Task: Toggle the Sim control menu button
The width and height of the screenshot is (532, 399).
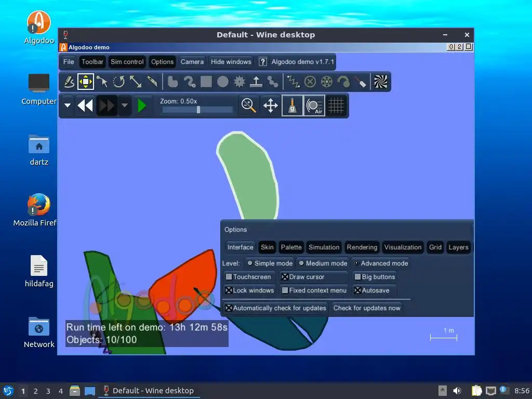Action: [127, 62]
